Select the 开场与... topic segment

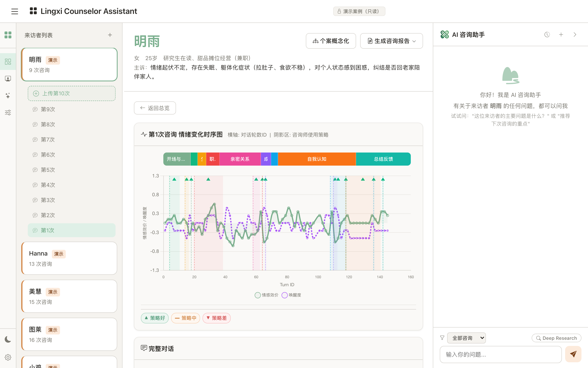pos(177,159)
